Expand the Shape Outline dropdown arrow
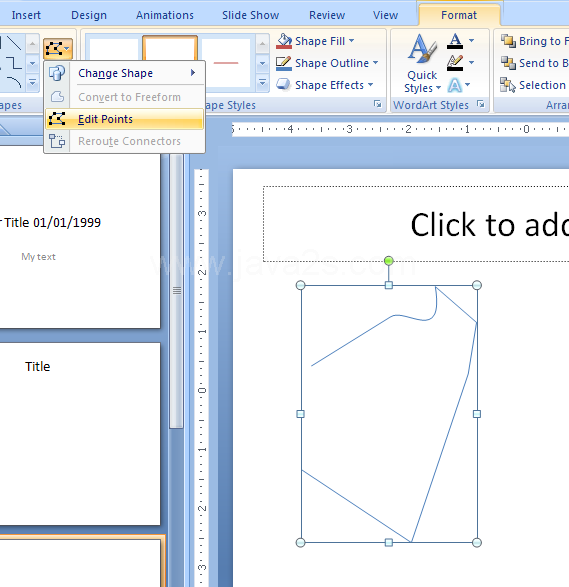The width and height of the screenshot is (569, 587). point(375,63)
